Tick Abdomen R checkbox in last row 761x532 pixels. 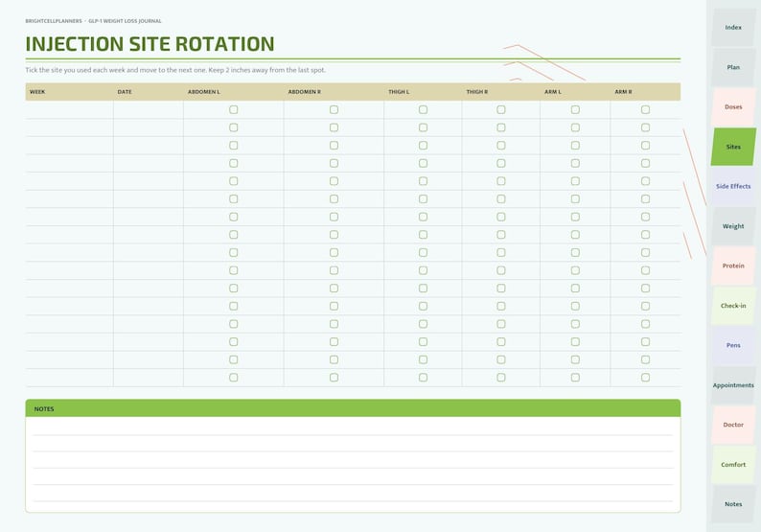coord(334,378)
